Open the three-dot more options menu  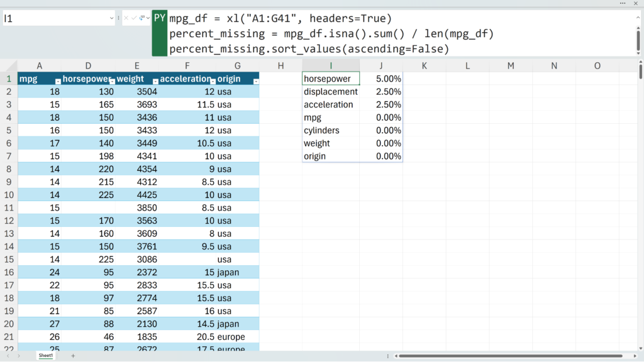[x=622, y=3]
